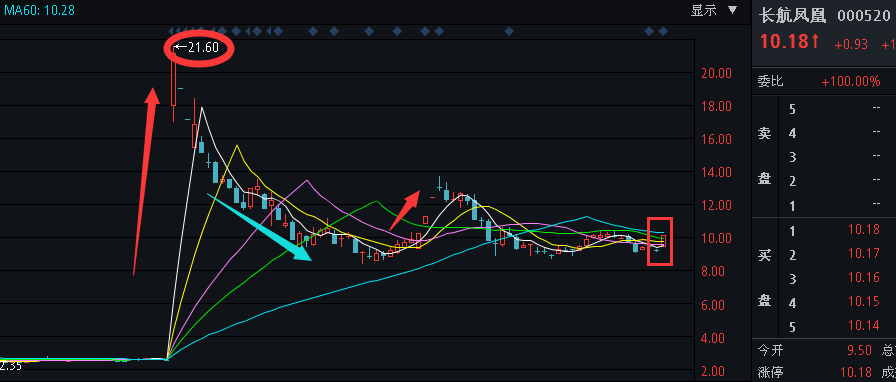Select buy level 1 price 10.18

(x=863, y=230)
